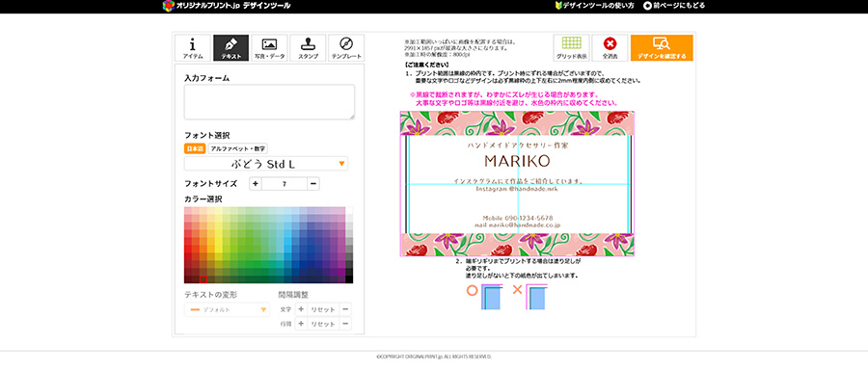The width and height of the screenshot is (868, 370).
Task: Toggle the グリッド表示 grid display button
Action: (571, 47)
